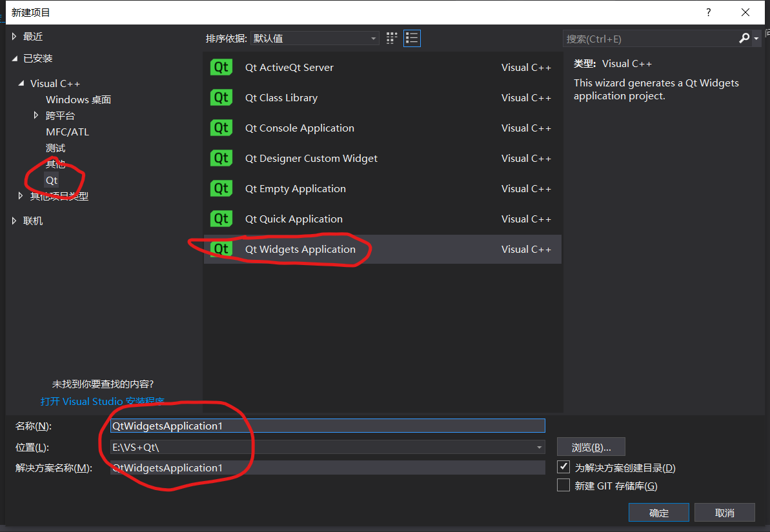Click the 名称 project name field

pyautogui.click(x=327, y=426)
